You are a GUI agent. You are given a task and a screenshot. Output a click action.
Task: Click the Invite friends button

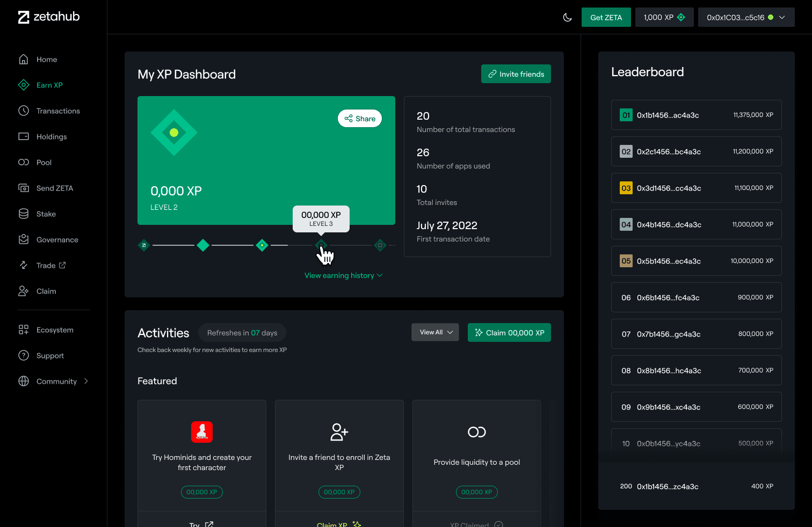[x=516, y=74]
